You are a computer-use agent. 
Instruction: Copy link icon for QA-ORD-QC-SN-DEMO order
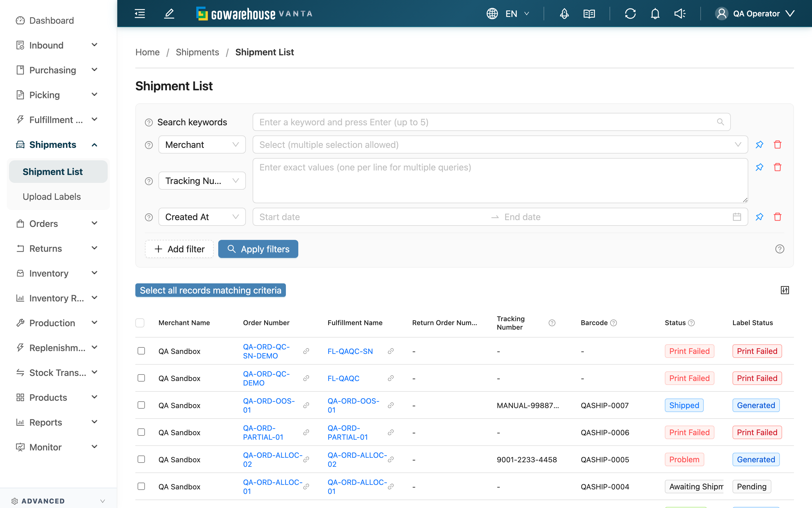pos(306,351)
